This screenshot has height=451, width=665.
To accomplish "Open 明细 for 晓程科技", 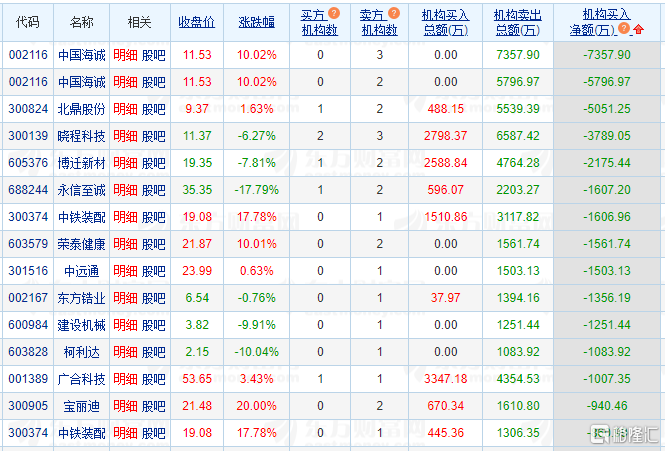I will point(126,136).
